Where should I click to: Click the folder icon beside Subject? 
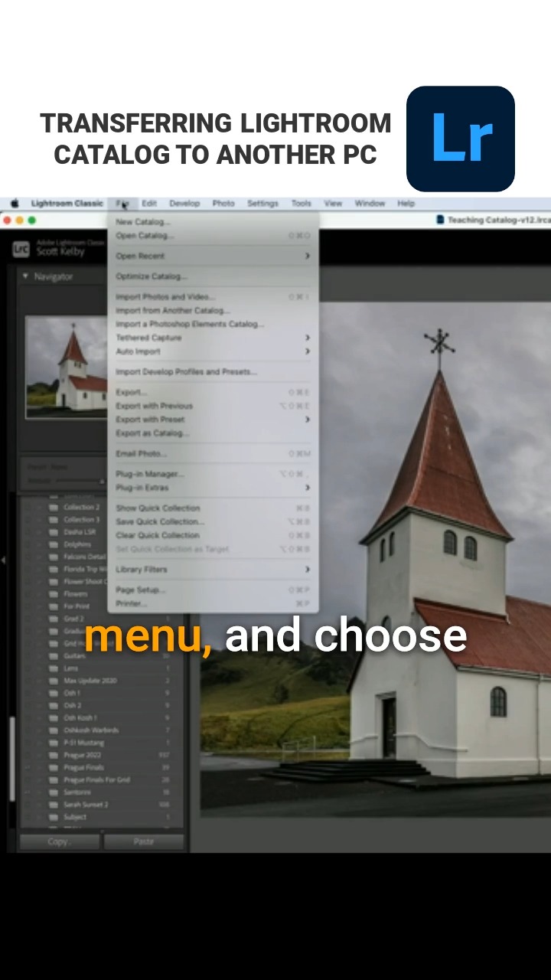click(54, 817)
